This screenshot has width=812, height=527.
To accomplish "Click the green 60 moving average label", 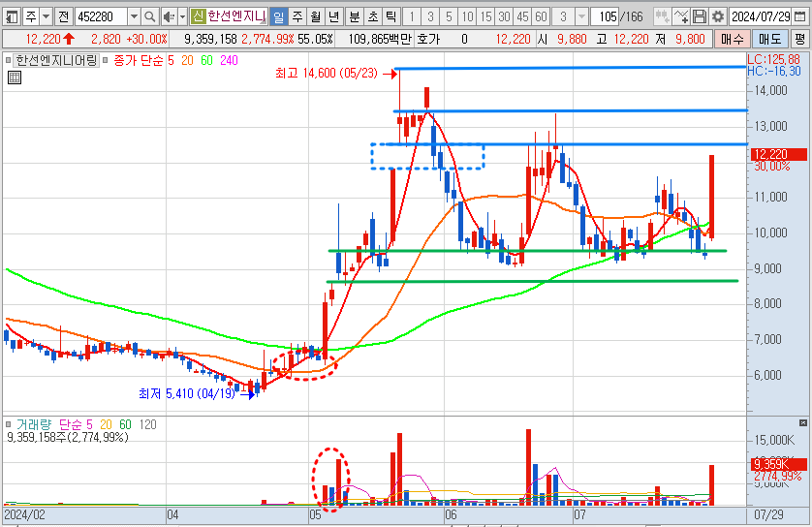I will point(206,61).
